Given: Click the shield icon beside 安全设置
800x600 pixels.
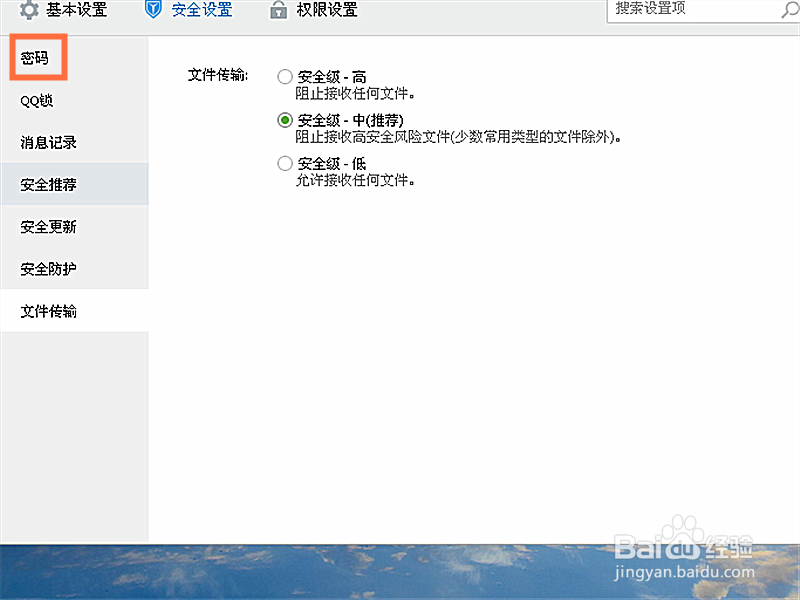Looking at the screenshot, I should 153,10.
